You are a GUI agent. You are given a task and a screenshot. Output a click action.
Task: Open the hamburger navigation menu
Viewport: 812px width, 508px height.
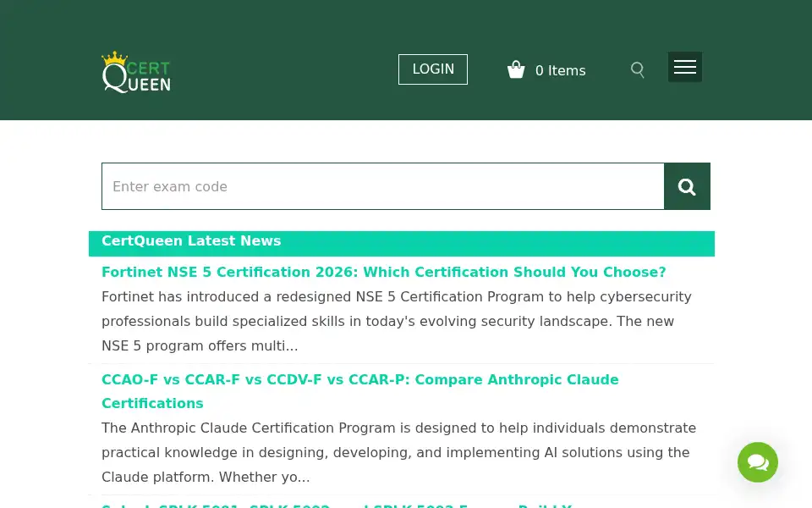tap(684, 67)
